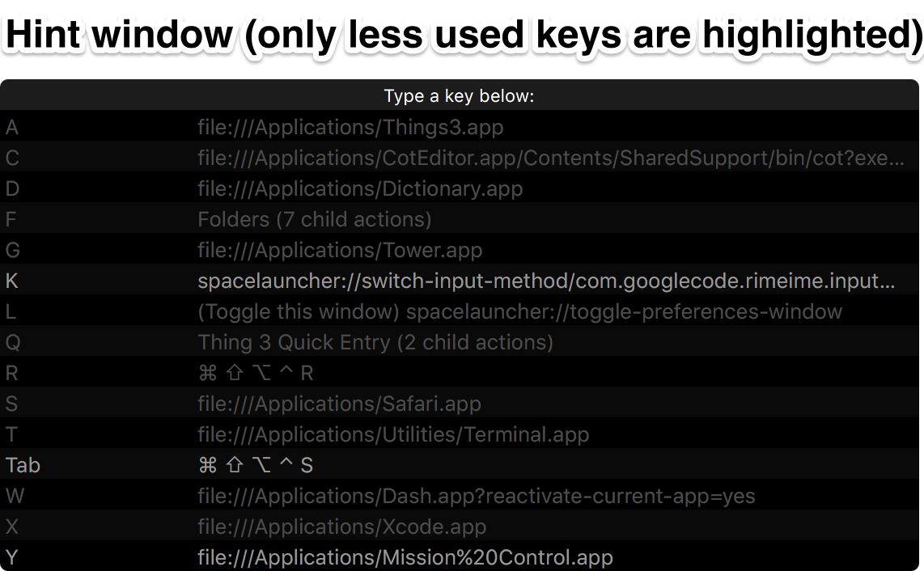Image resolution: width=924 pixels, height=571 pixels.
Task: Select the R key shortcut row
Action: coord(259,373)
